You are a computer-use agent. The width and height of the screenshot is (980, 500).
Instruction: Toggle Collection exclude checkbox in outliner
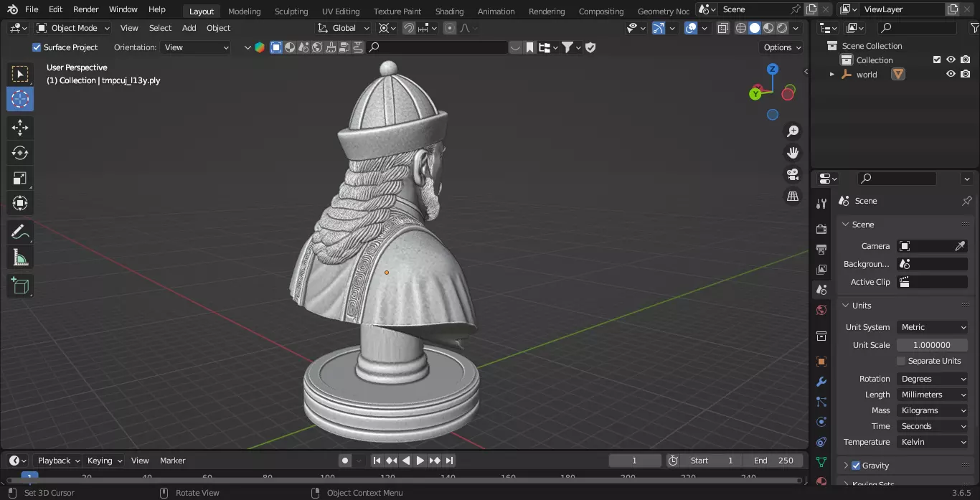coord(936,60)
